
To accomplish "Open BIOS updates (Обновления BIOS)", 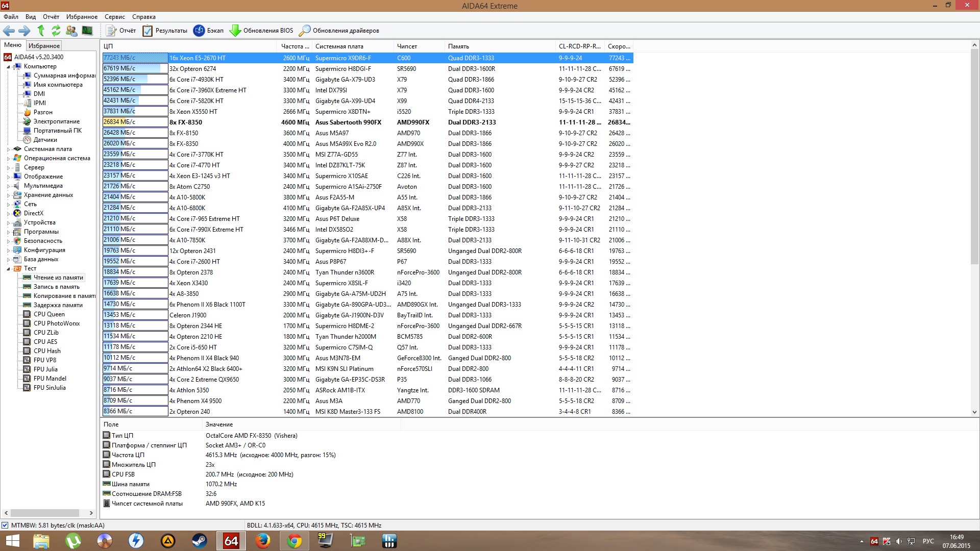I will click(261, 31).
